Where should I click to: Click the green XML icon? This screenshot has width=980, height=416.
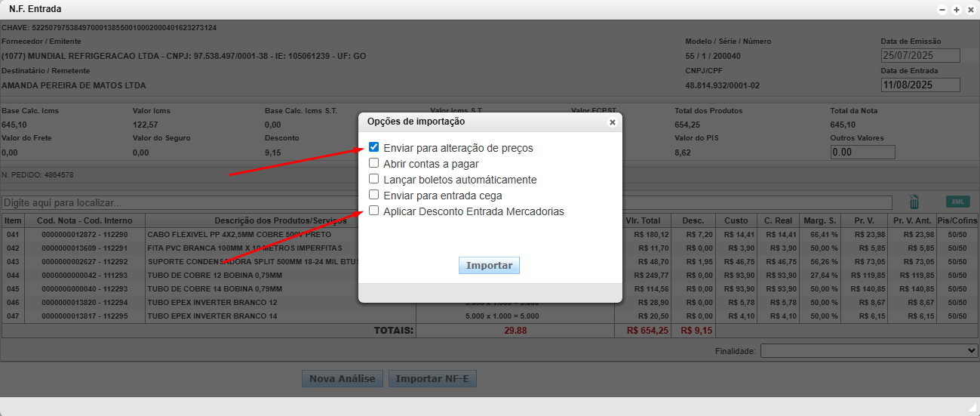957,202
